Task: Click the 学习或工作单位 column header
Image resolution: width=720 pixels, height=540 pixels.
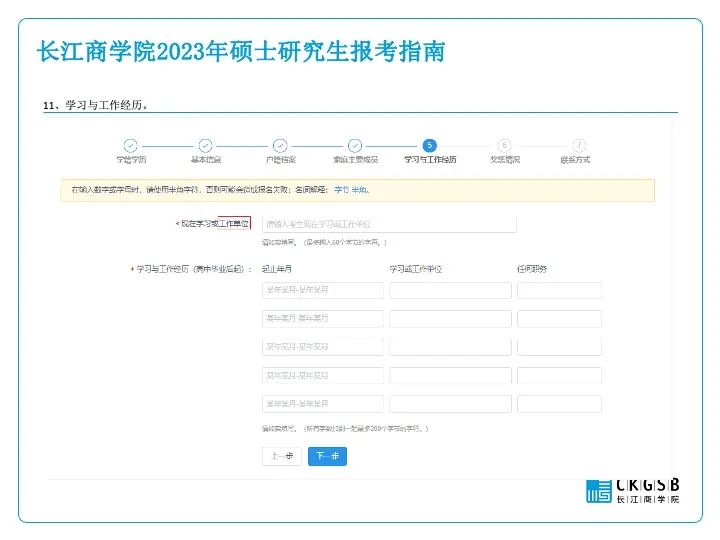Action: [x=416, y=269]
